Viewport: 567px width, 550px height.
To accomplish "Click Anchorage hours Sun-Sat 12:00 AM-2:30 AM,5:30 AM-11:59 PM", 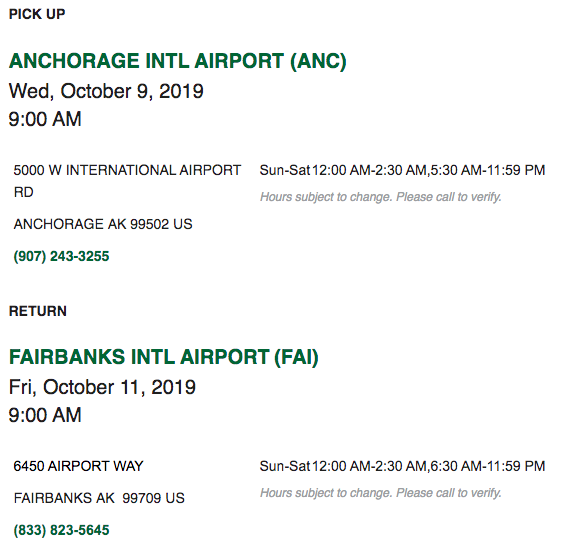I will pos(402,170).
